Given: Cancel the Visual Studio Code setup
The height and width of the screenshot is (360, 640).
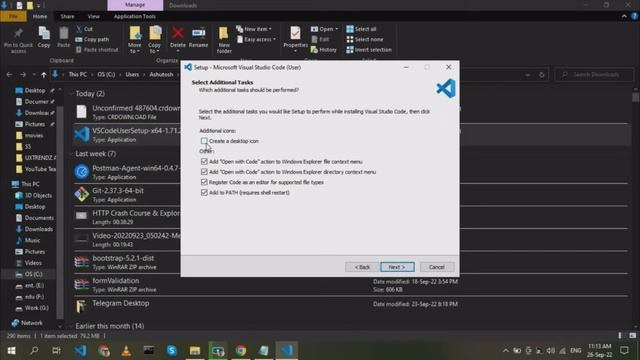Looking at the screenshot, I should (437, 267).
